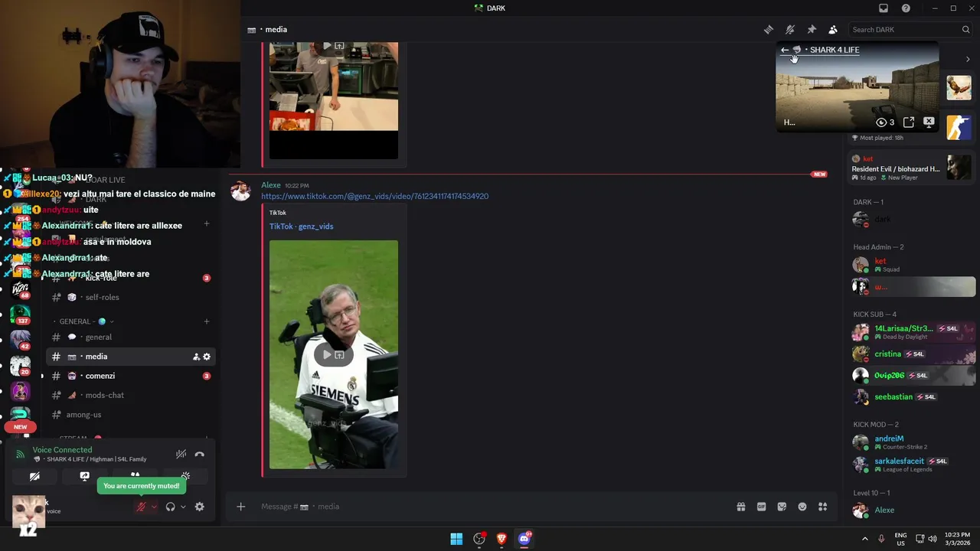
Task: Disconnect from voice call
Action: (200, 455)
